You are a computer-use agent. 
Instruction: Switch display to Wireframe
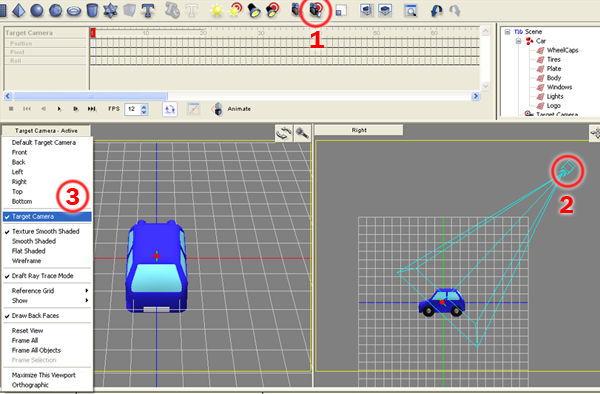click(x=47, y=261)
